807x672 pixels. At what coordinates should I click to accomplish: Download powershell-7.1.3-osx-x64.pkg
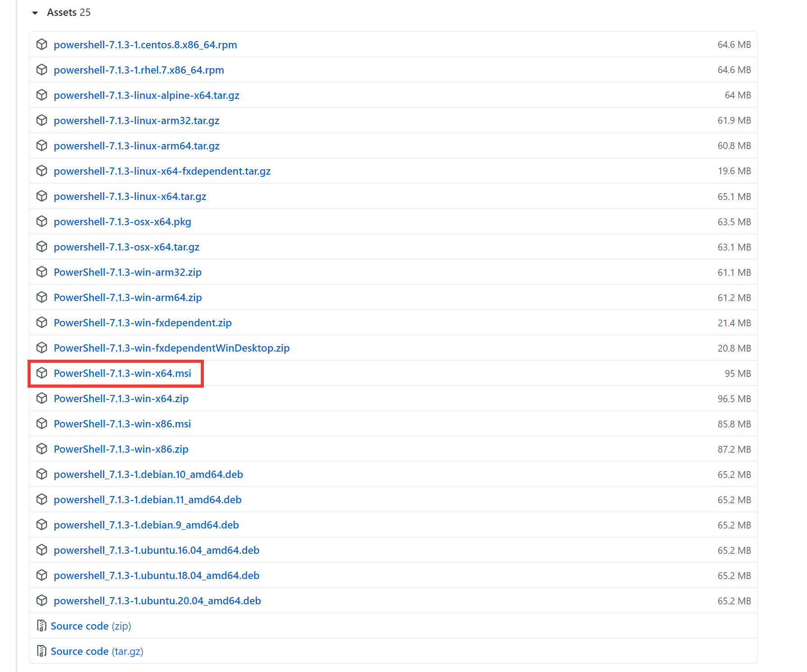pos(122,222)
